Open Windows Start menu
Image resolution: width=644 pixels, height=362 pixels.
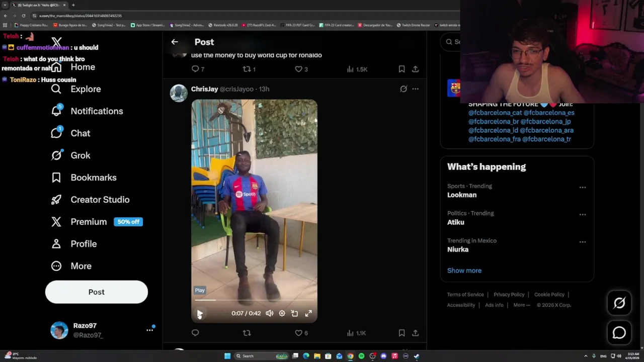pyautogui.click(x=227, y=356)
